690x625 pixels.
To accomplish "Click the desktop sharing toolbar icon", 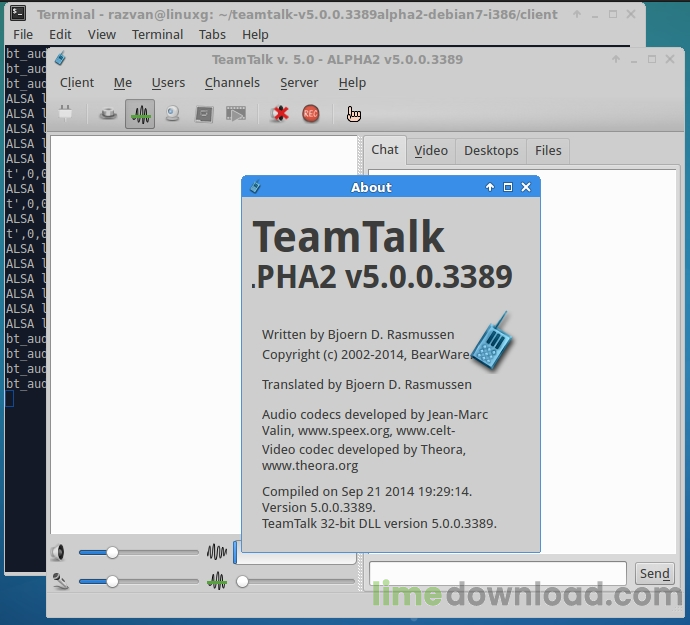I will 204,114.
